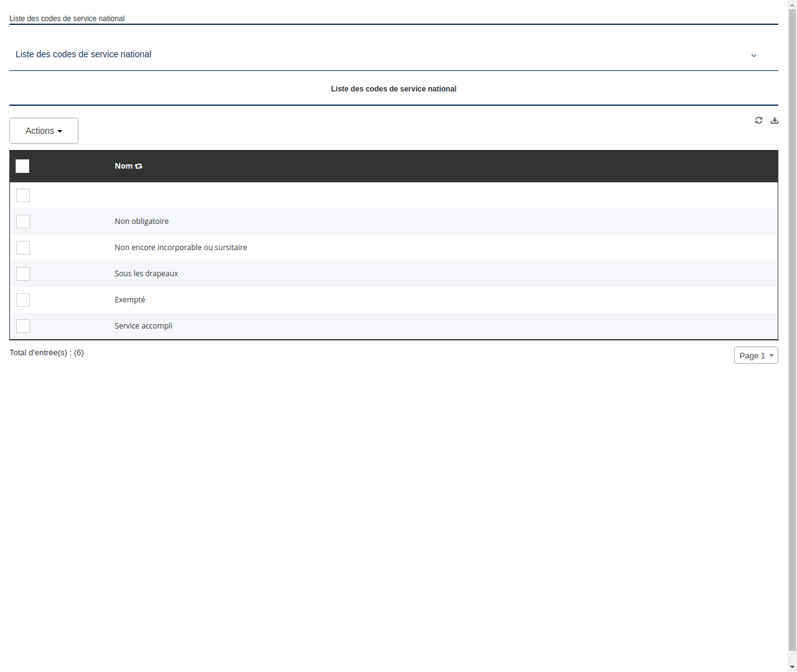Screen dimensions: 797x672
Task: Open the Non encore incorporable ou sursitaire entry
Action: (181, 247)
